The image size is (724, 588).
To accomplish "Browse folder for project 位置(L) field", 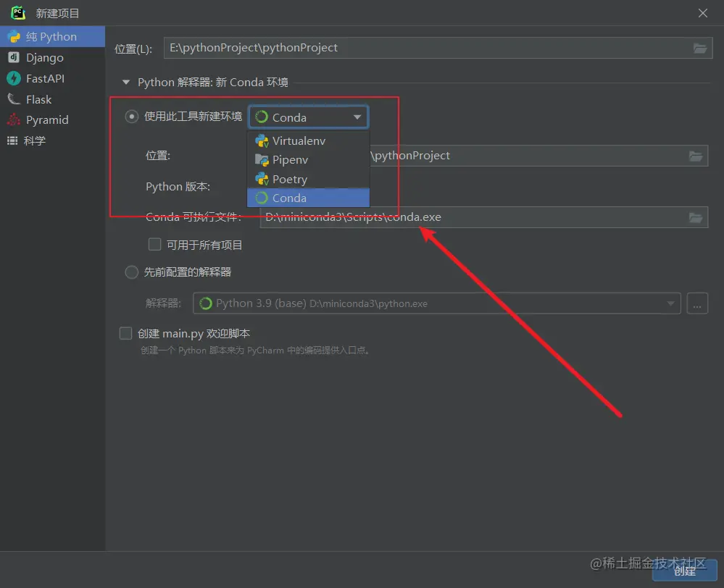I will [700, 48].
